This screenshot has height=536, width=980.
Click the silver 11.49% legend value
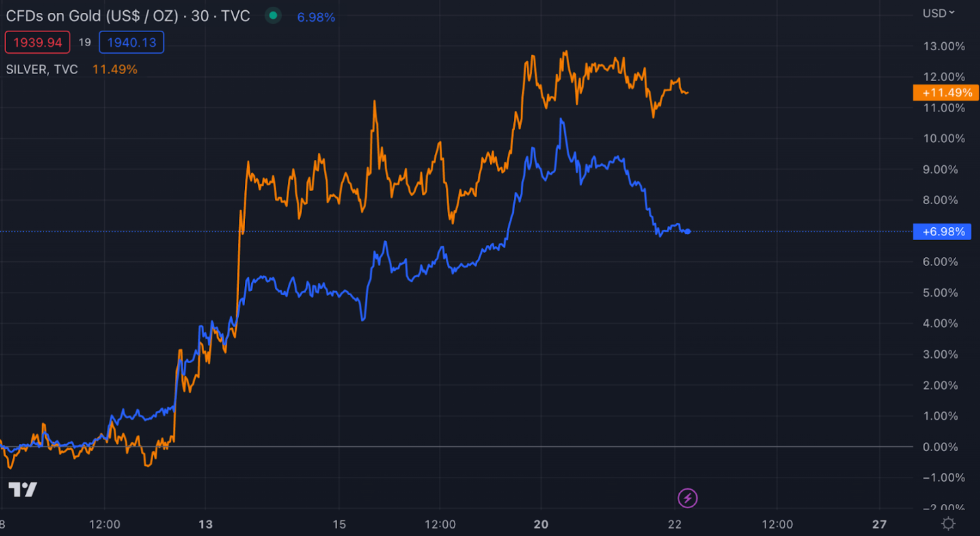click(114, 69)
